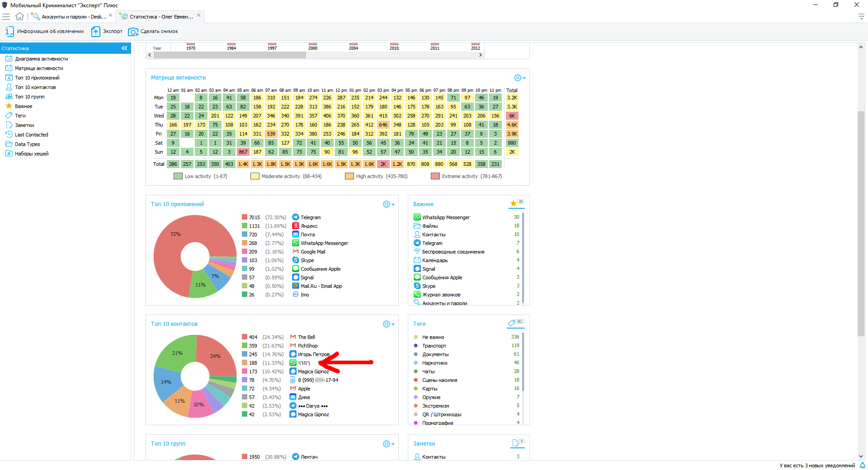
Task: Take a snapshot with Сделать снимок
Action: pyautogui.click(x=153, y=32)
